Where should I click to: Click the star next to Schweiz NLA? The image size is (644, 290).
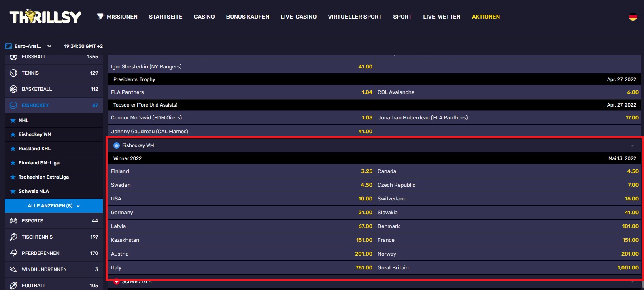coord(13,191)
